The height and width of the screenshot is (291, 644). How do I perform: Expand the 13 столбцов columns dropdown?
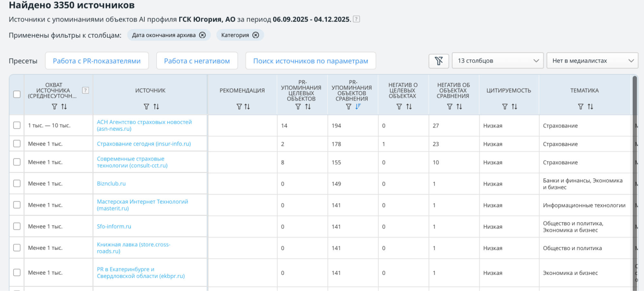498,61
